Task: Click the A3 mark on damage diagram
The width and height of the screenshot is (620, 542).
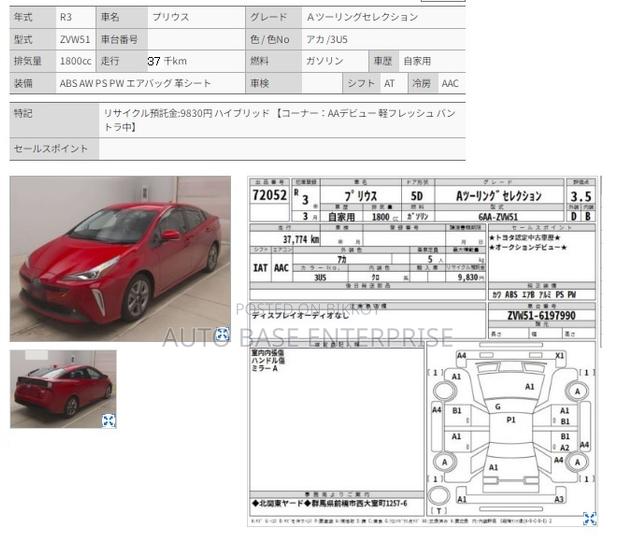Action: click(559, 499)
